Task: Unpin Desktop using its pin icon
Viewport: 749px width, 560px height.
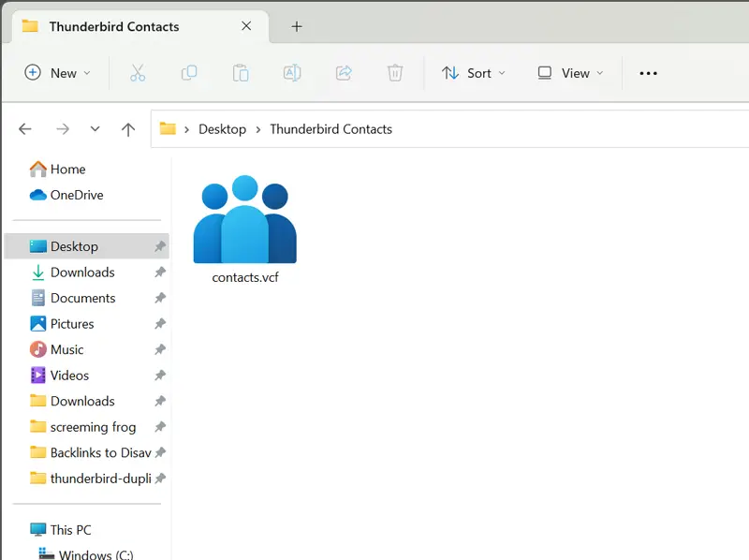Action: click(x=160, y=246)
